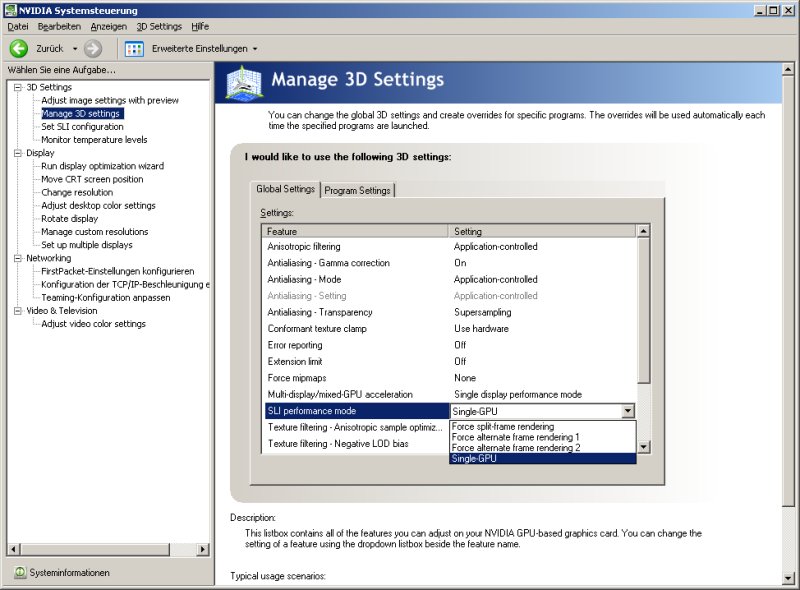Click main page scroll up arrow

(788, 69)
